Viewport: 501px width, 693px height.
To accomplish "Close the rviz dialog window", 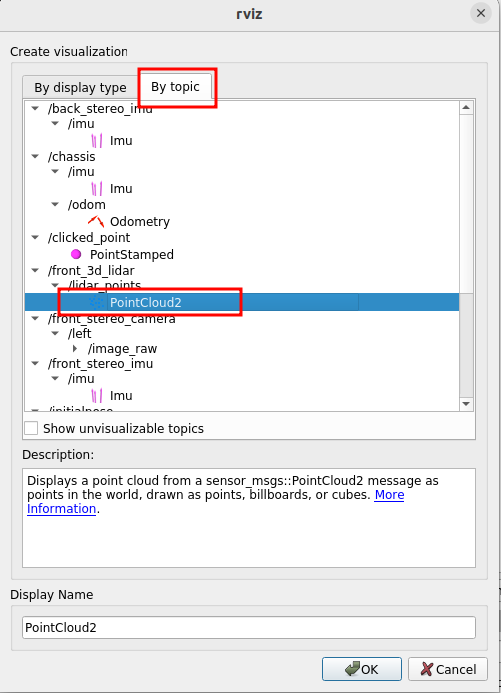I will coord(481,13).
